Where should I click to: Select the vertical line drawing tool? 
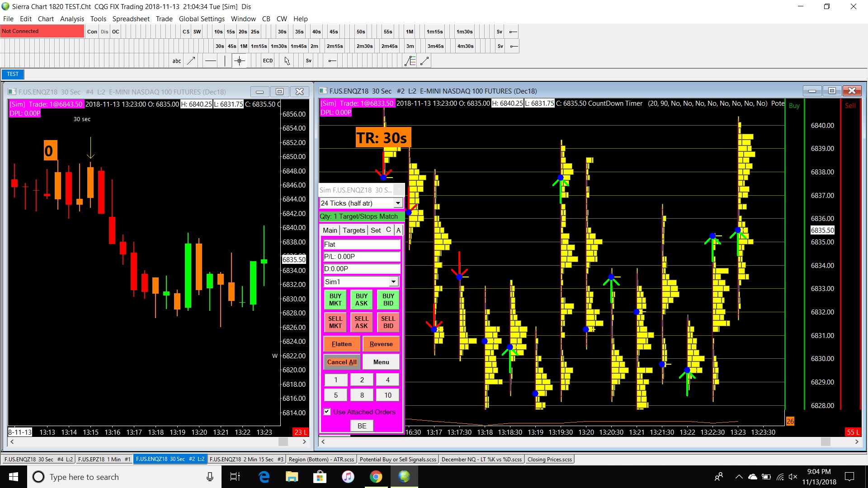[x=225, y=61]
